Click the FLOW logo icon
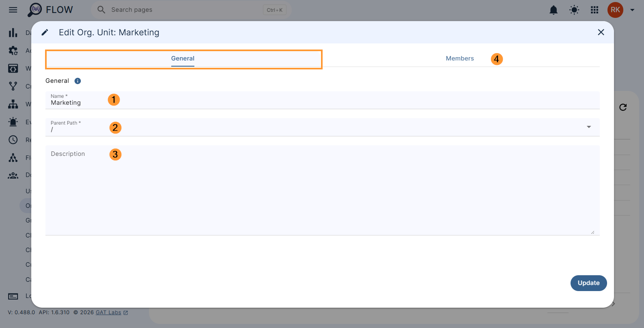 (35, 10)
